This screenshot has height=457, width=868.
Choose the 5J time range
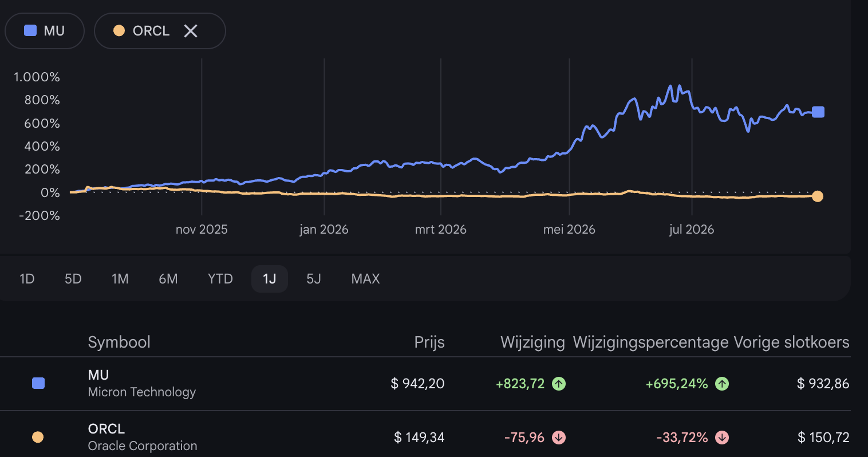coord(314,279)
